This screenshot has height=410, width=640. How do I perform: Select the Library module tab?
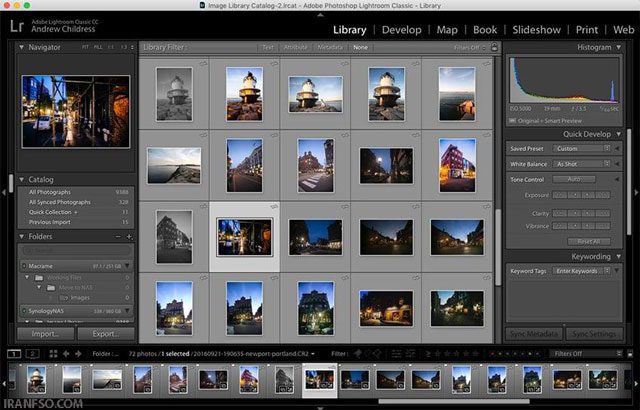coord(349,30)
